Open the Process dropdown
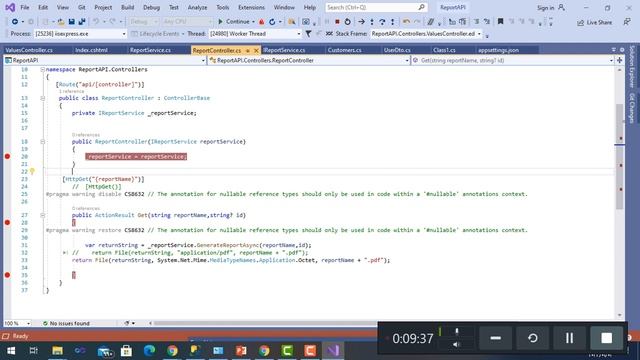640x360 pixels. (x=124, y=34)
